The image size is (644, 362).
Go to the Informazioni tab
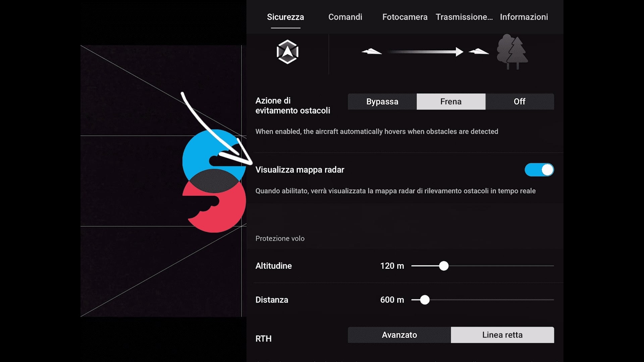pos(524,17)
